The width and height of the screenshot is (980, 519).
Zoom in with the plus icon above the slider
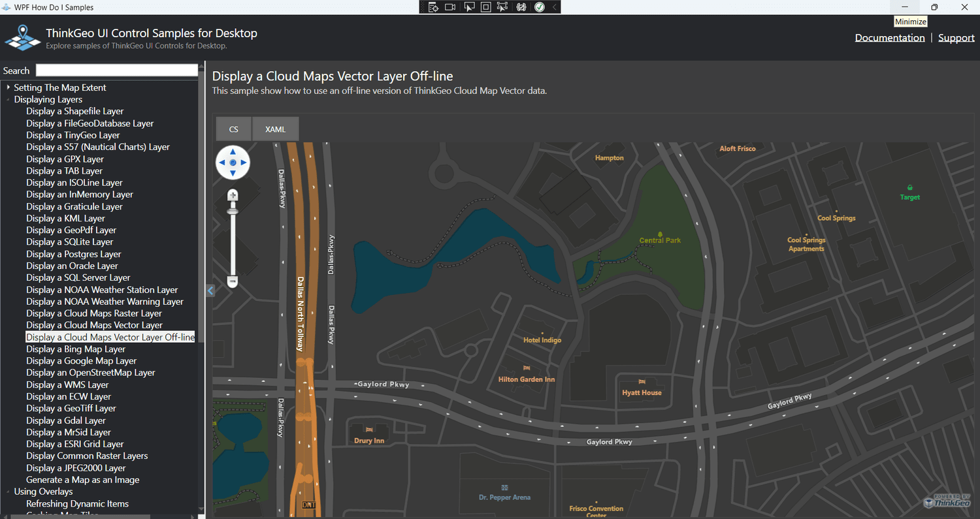tap(233, 195)
